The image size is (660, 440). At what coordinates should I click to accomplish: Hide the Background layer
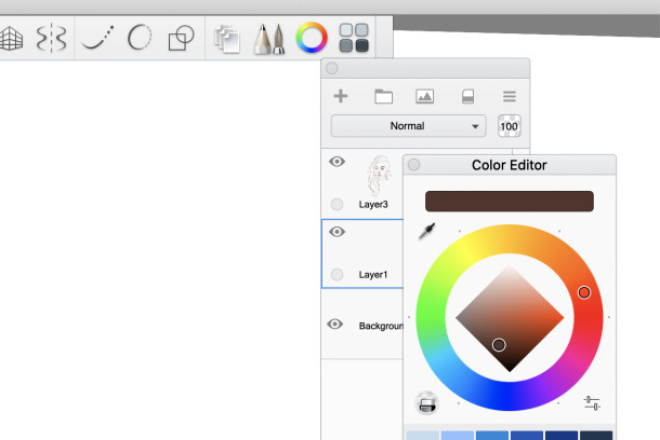tap(336, 324)
